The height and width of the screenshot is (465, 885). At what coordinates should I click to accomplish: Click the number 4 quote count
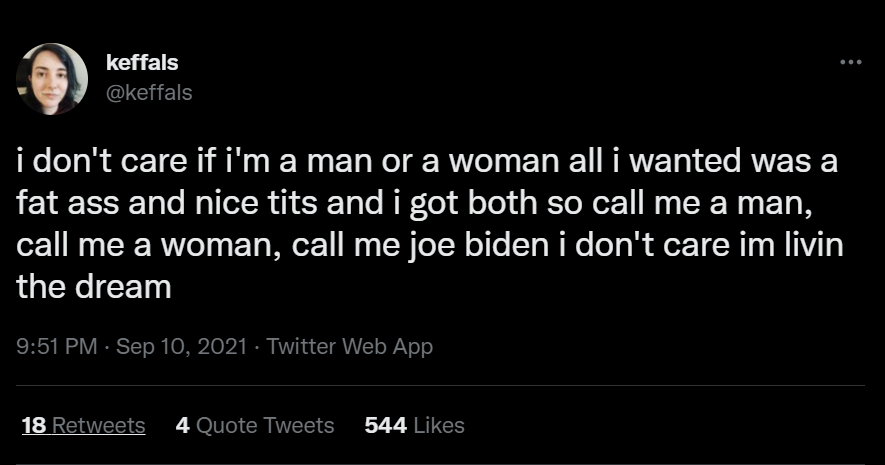click(182, 425)
